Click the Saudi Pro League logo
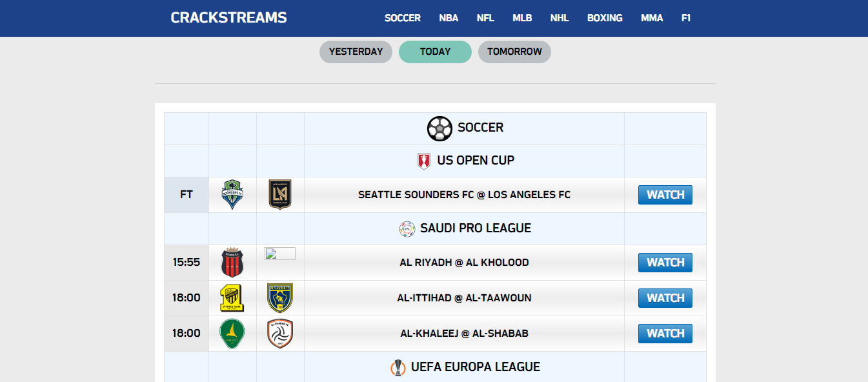 coord(407,228)
